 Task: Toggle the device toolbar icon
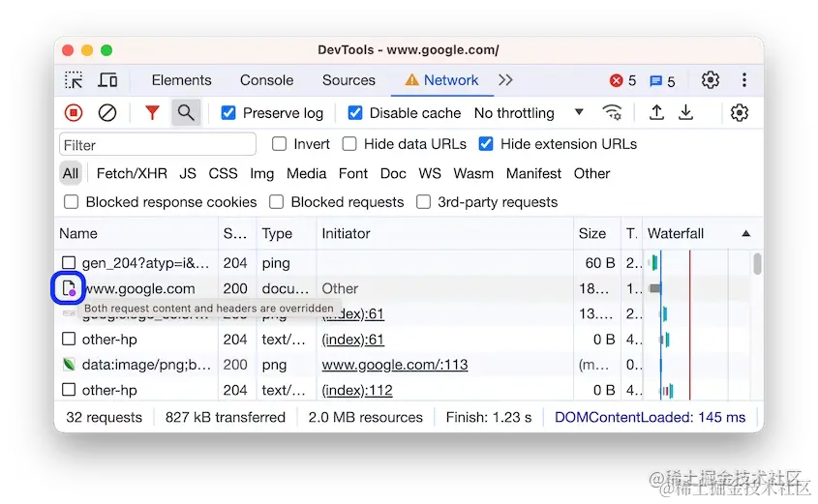point(107,80)
